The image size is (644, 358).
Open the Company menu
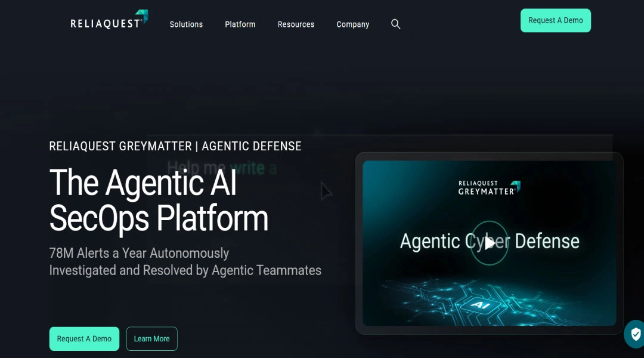[353, 24]
